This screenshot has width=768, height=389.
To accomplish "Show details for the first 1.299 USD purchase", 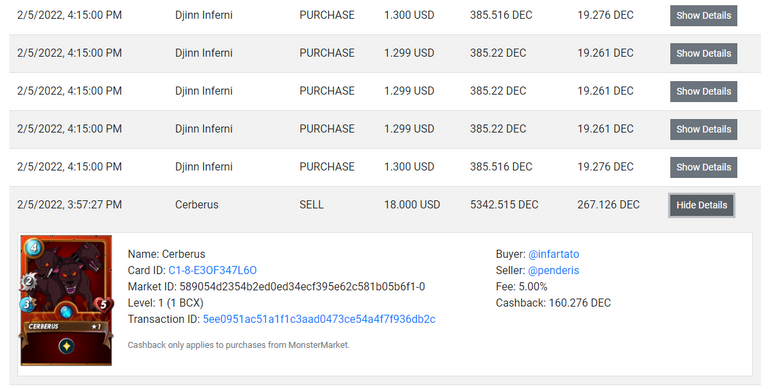I will tap(703, 53).
